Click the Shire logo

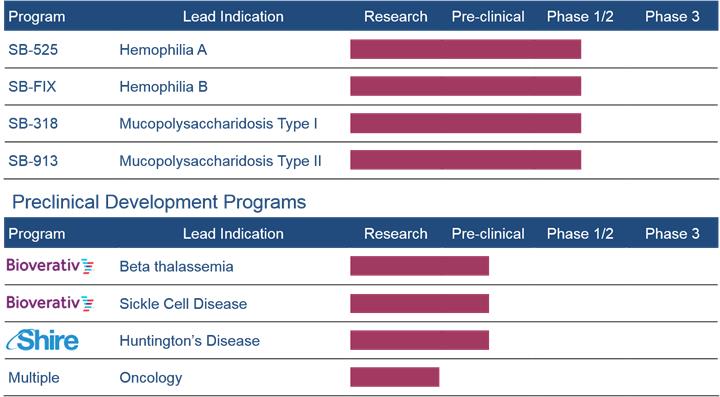(x=42, y=340)
